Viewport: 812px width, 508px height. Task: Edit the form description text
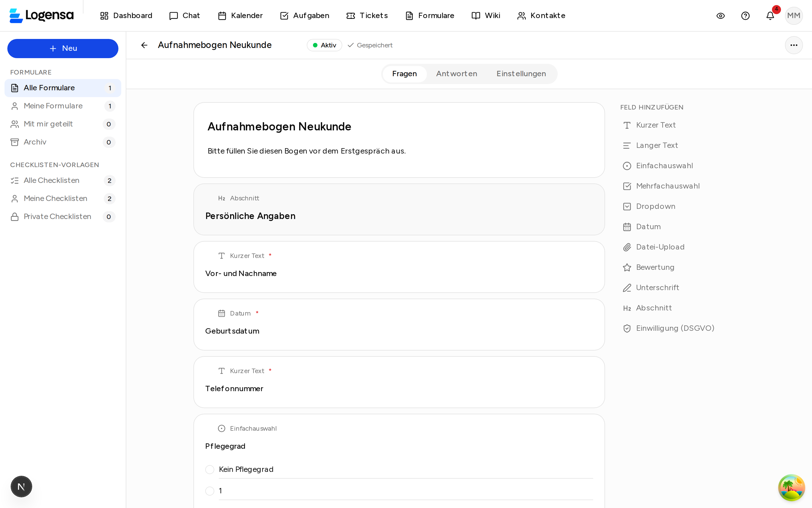point(307,151)
